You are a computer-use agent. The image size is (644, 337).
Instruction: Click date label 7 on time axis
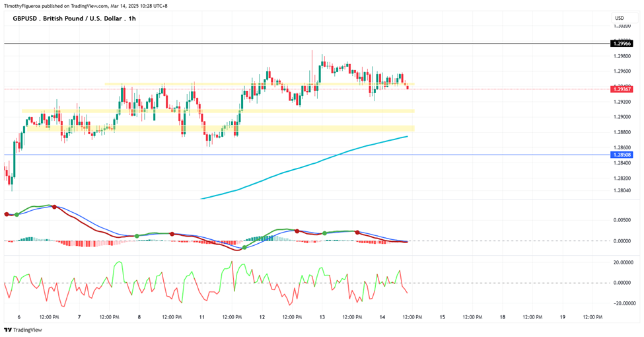point(79,317)
